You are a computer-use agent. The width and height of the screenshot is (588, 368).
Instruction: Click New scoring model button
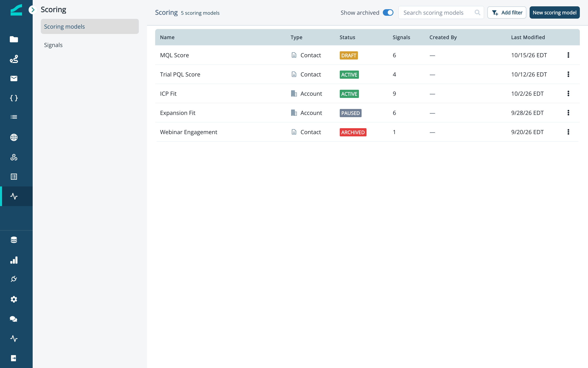coord(555,13)
